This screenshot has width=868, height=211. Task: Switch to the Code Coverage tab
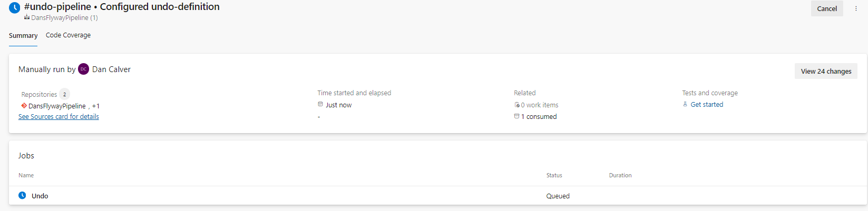[68, 35]
